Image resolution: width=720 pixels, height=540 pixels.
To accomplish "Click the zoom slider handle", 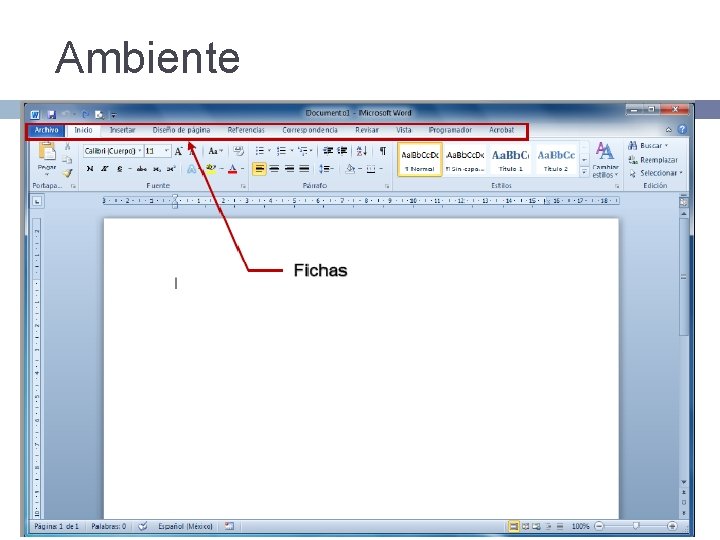I will click(x=636, y=526).
